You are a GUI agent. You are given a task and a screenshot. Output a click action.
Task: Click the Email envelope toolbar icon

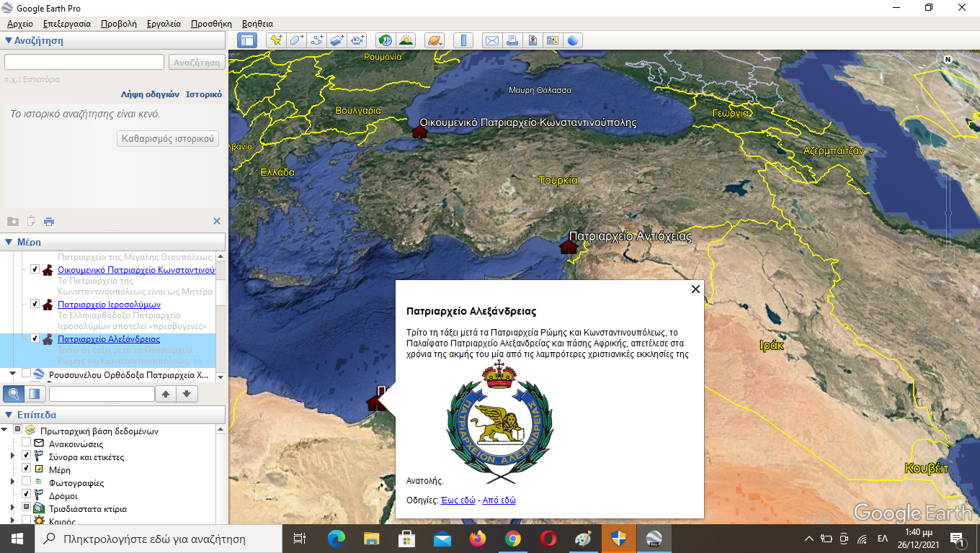coord(491,40)
